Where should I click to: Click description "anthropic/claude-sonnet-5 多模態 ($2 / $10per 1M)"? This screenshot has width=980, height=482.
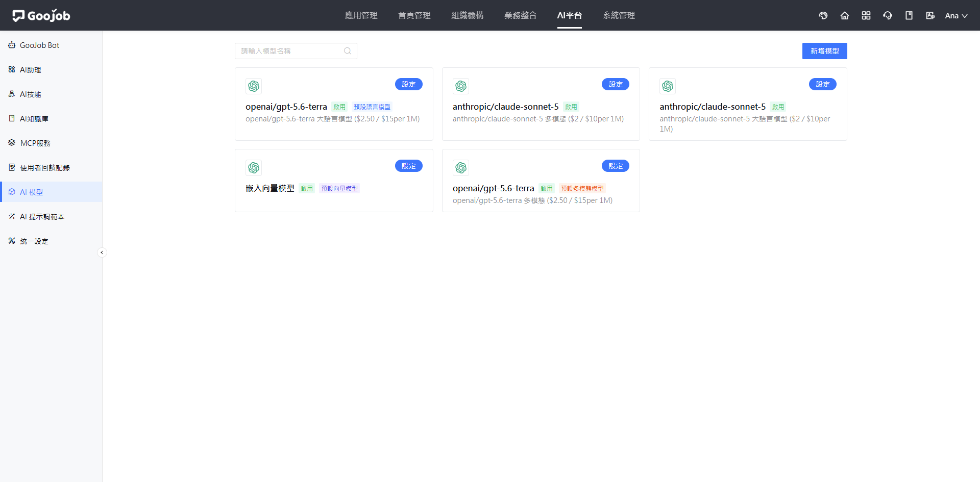pos(538,119)
